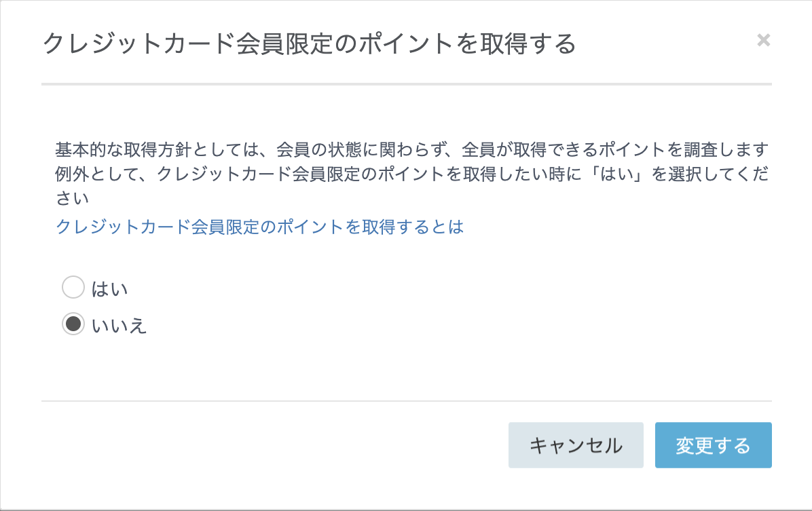Screen dimensions: 812x511
Task: Exit the popup using the close icon
Action: coord(763,40)
